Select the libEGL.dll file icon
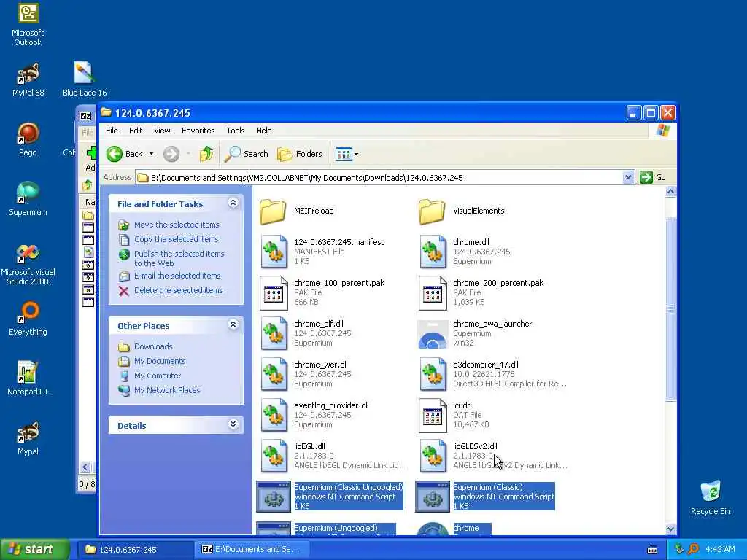This screenshot has height=560, width=747. [274, 456]
